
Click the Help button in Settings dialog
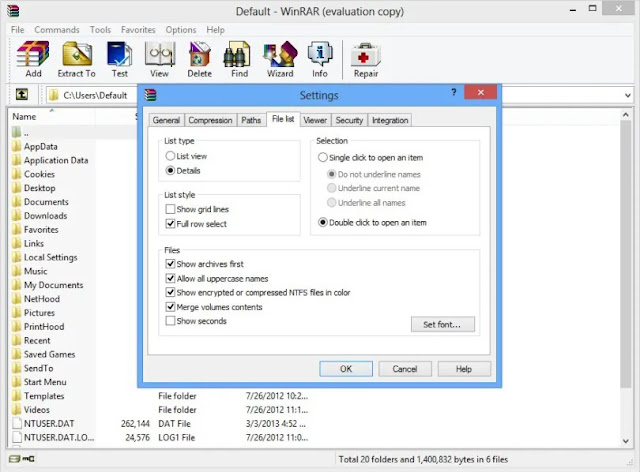click(x=464, y=369)
